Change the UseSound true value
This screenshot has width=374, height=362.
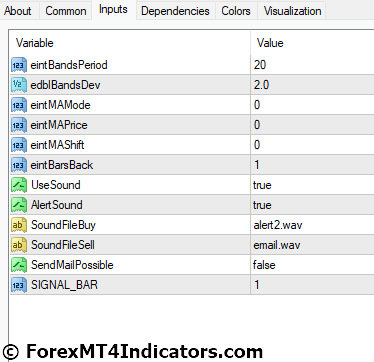point(312,185)
